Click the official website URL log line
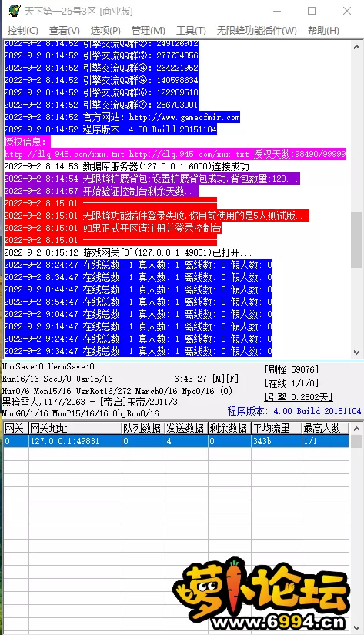This screenshot has height=635, width=364. coord(122,117)
